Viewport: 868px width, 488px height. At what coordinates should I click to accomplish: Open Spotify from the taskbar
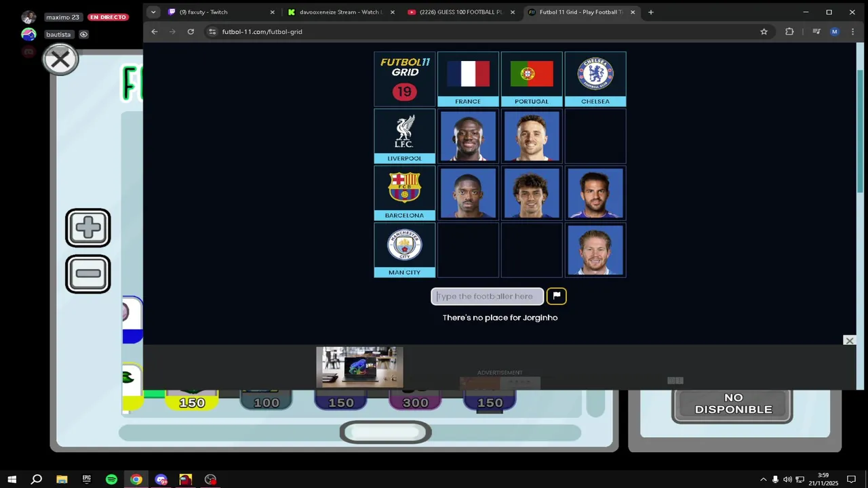[111, 479]
